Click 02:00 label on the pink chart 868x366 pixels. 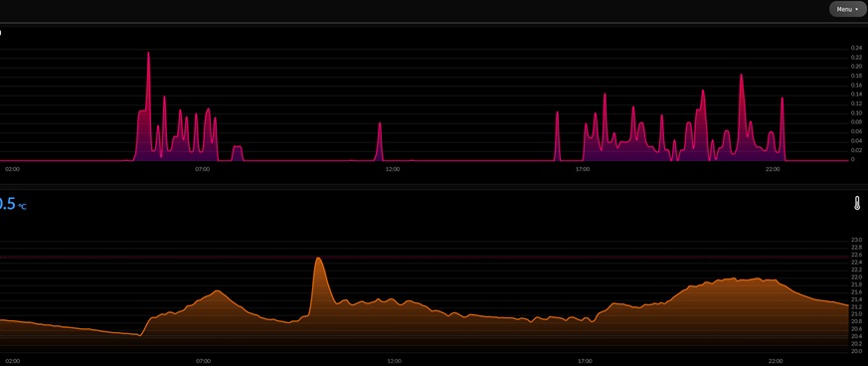coord(12,169)
